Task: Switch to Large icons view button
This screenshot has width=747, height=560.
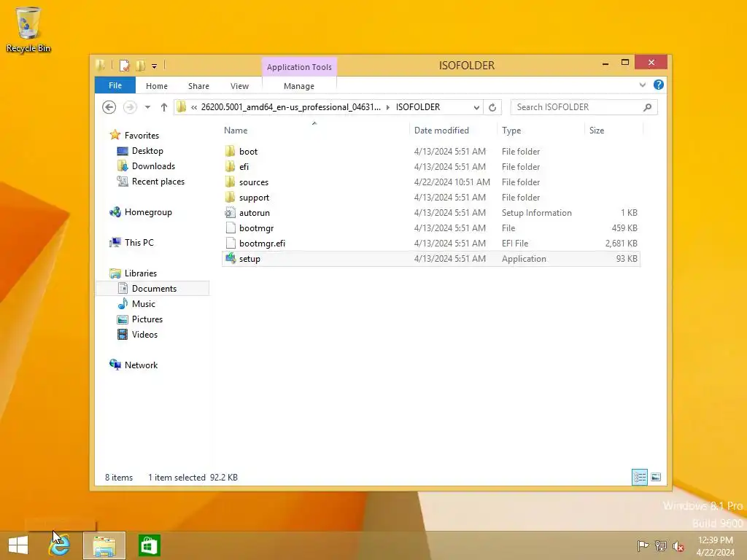Action: [x=656, y=477]
